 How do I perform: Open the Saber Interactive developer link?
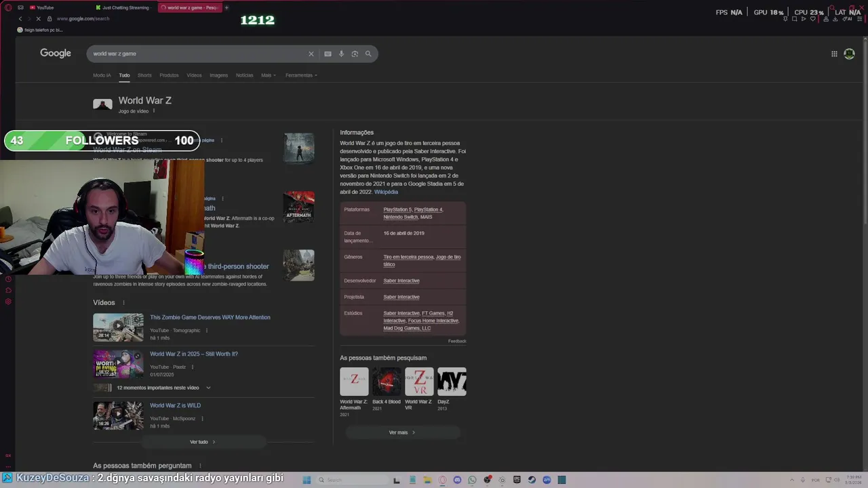tap(401, 281)
